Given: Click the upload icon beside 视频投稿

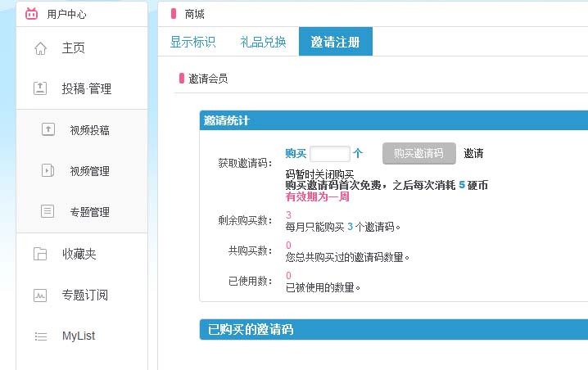Looking at the screenshot, I should tap(48, 129).
